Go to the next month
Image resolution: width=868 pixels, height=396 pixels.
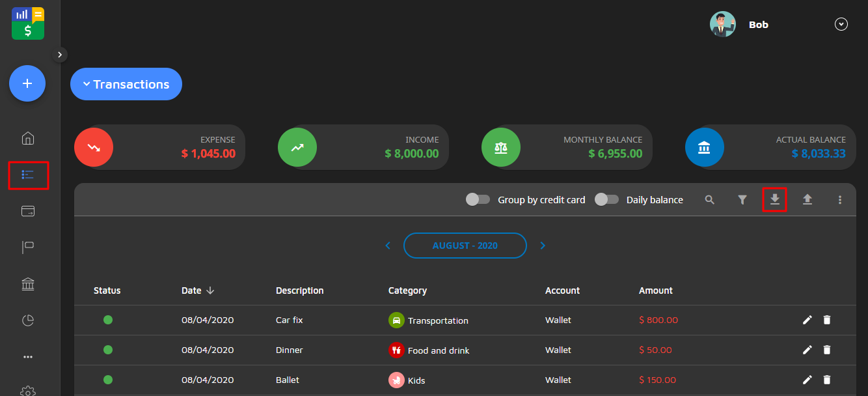(x=543, y=246)
